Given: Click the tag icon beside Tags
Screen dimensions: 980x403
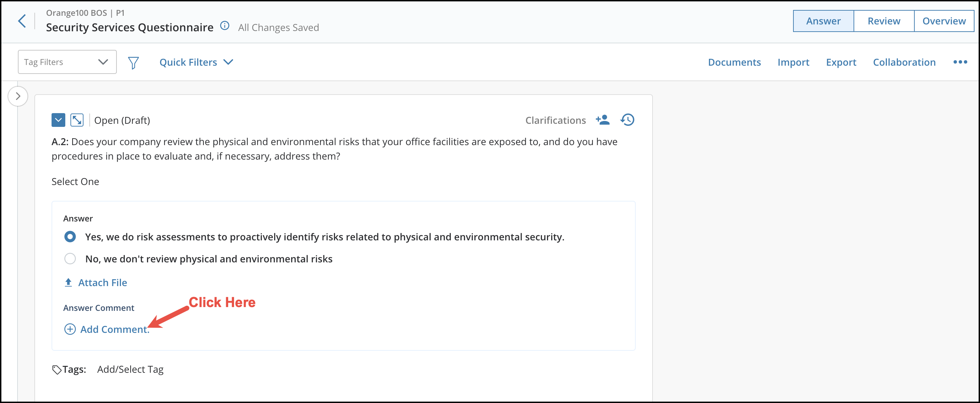Looking at the screenshot, I should coord(57,370).
